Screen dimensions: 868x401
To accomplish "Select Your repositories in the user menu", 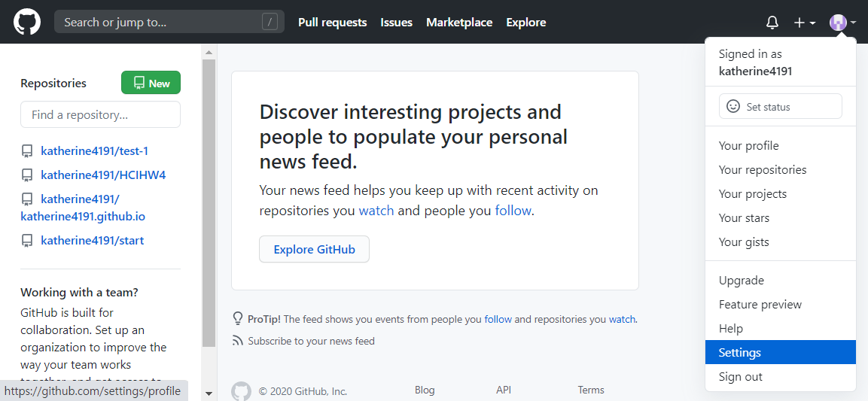I will pyautogui.click(x=781, y=170).
